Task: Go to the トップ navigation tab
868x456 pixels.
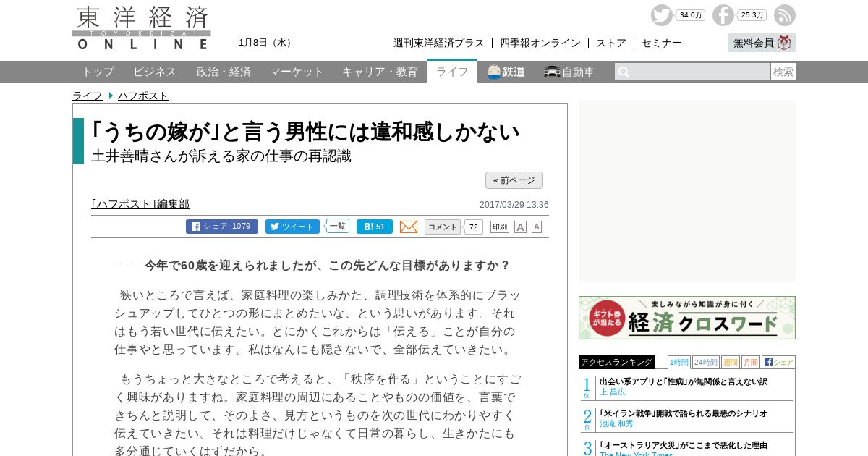Action: pos(98,72)
